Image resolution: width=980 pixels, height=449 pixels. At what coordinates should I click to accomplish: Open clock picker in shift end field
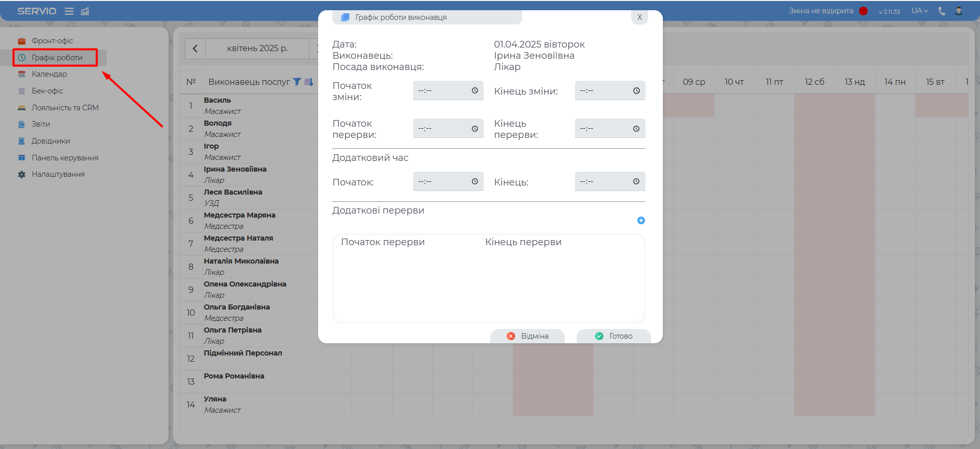[x=636, y=91]
